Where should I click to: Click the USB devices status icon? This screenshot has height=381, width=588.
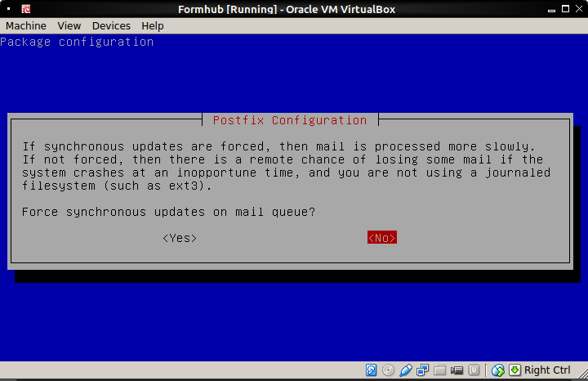click(x=405, y=370)
